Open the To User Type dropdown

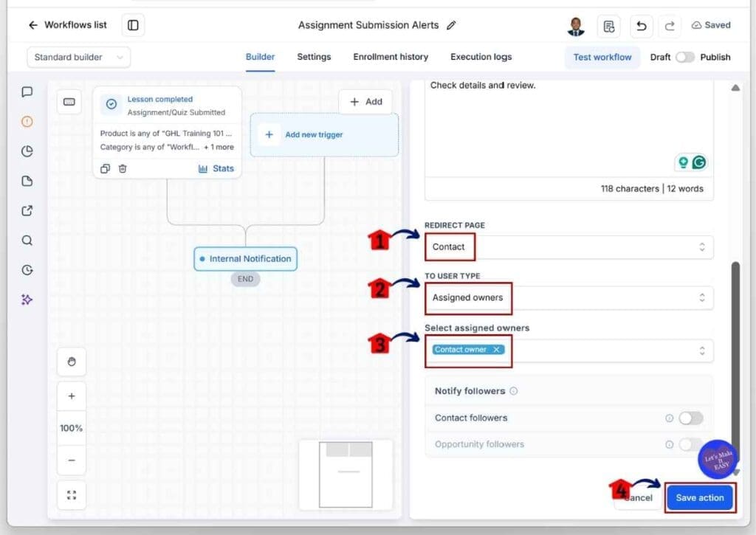point(569,298)
